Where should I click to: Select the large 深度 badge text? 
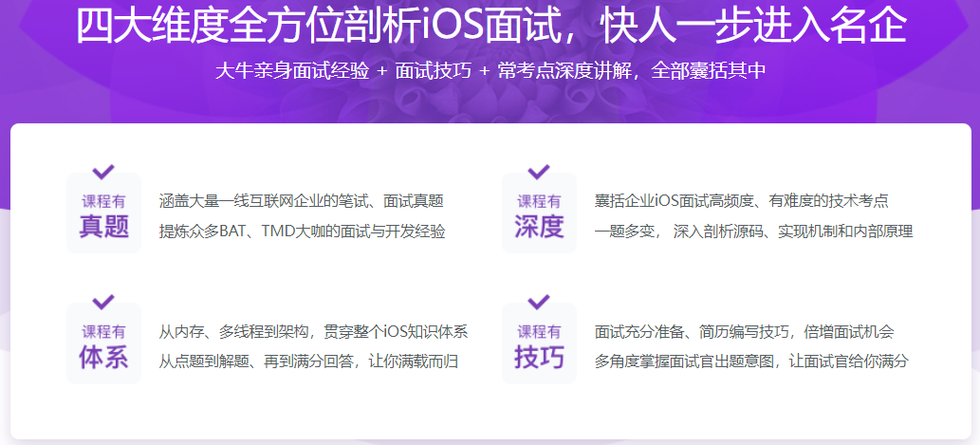[x=539, y=227]
